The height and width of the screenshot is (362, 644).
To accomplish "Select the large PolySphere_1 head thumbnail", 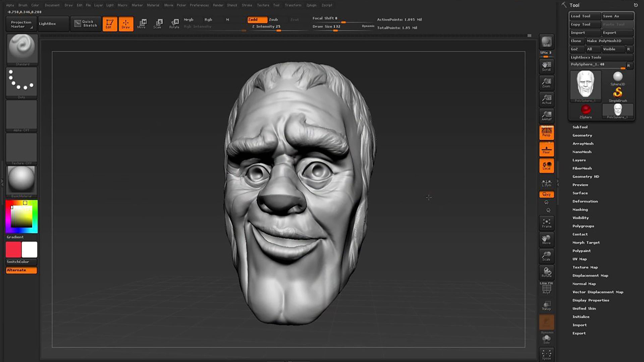I will 586,86.
